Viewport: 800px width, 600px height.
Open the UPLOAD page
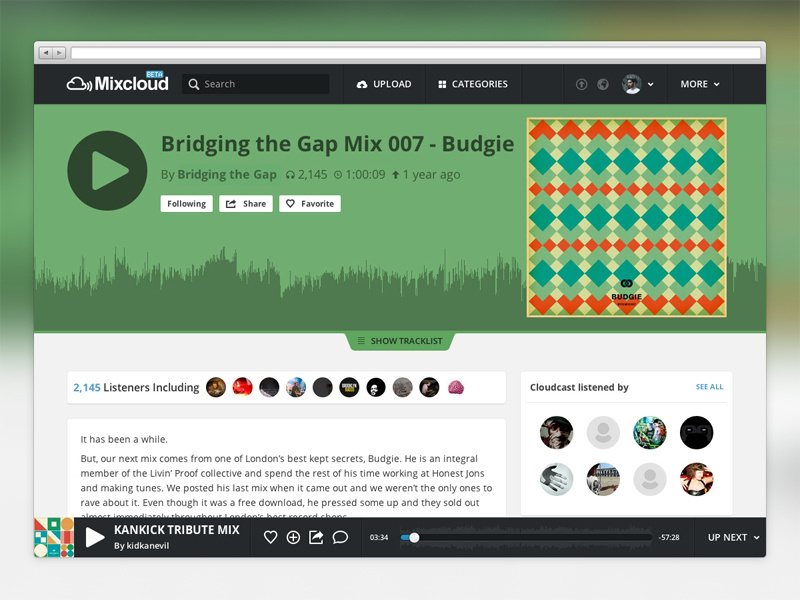click(384, 84)
